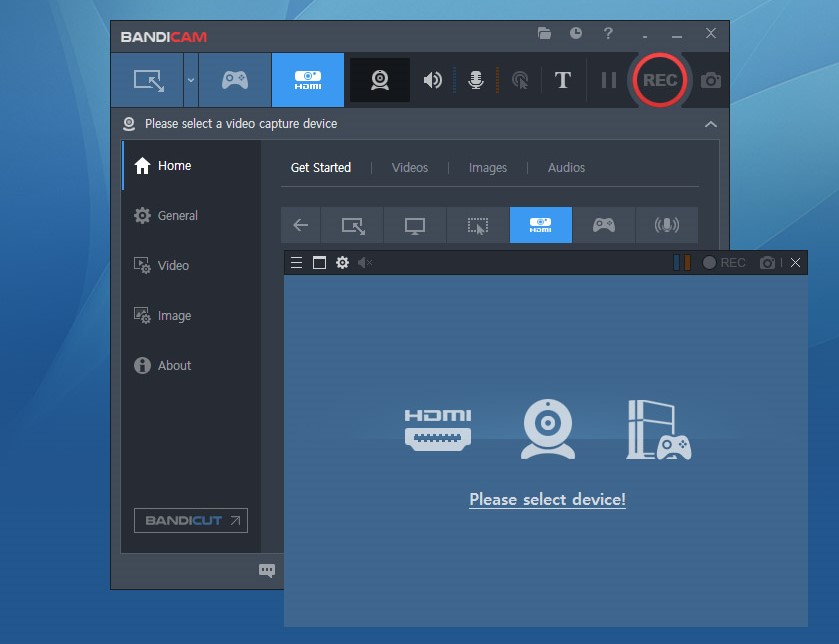Select the screen recording mode icon
This screenshot has width=839, height=644.
(148, 80)
